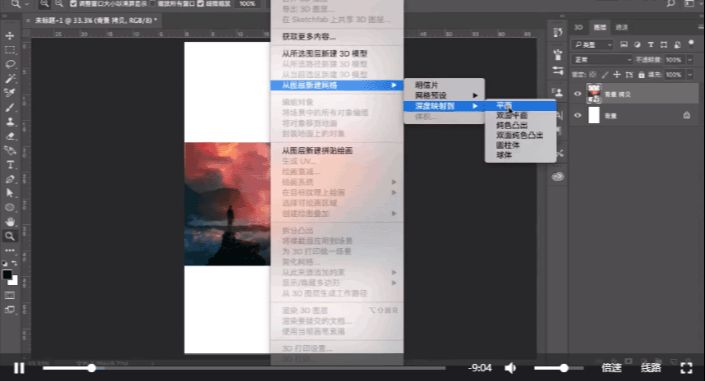Viewport: 705px width, 381px height.
Task: Hide the 背景 拷贝 layer eye
Action: [578, 94]
